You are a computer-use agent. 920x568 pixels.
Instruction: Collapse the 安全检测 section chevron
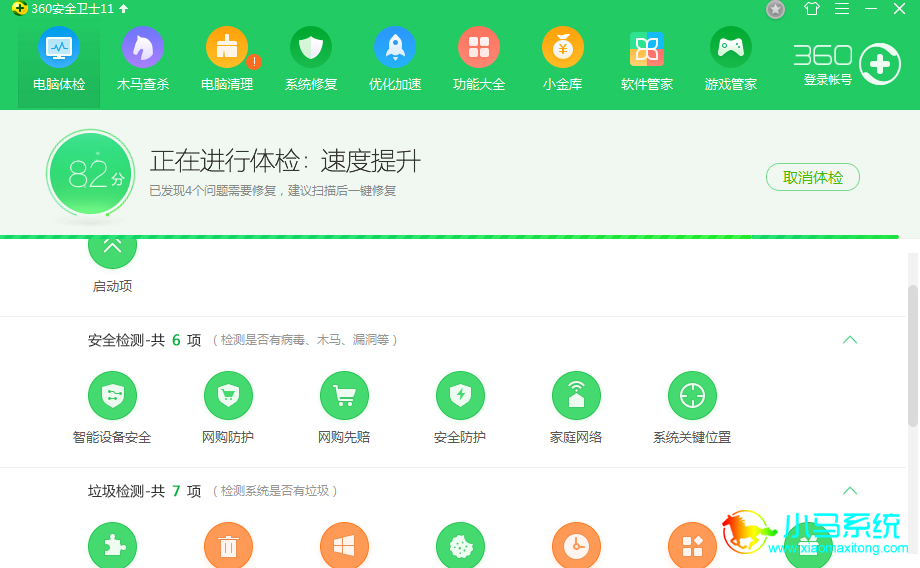[x=850, y=340]
